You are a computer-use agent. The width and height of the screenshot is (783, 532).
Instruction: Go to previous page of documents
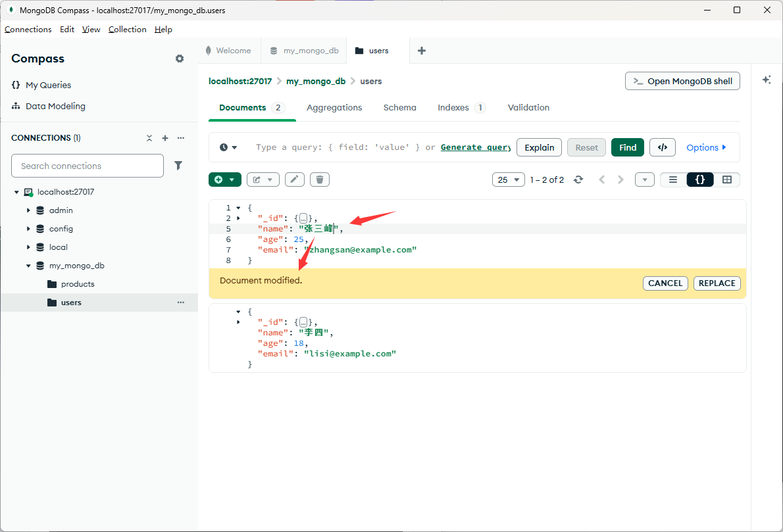602,180
